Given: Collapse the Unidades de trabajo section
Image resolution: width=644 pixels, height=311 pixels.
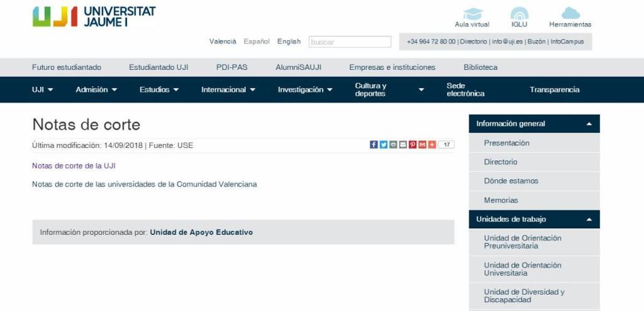Looking at the screenshot, I should pyautogui.click(x=589, y=218).
